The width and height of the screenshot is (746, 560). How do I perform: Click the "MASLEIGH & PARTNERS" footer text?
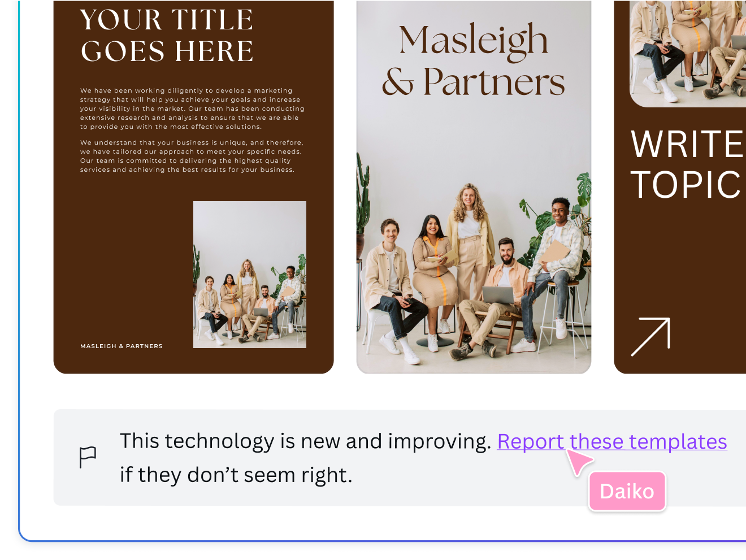[122, 346]
